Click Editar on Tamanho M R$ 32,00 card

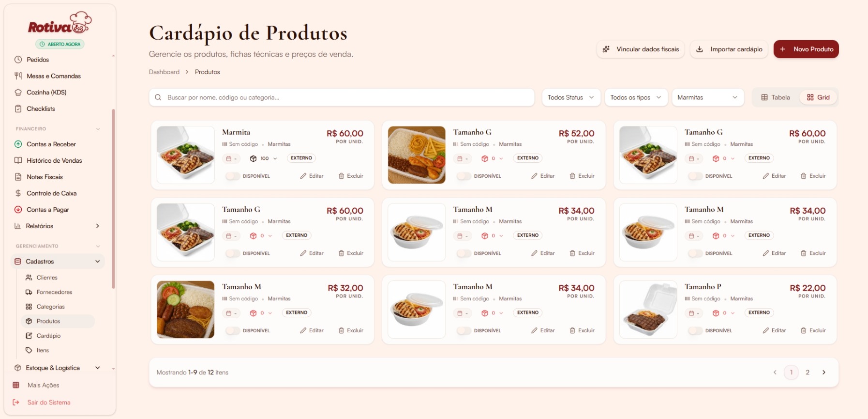[312, 330]
